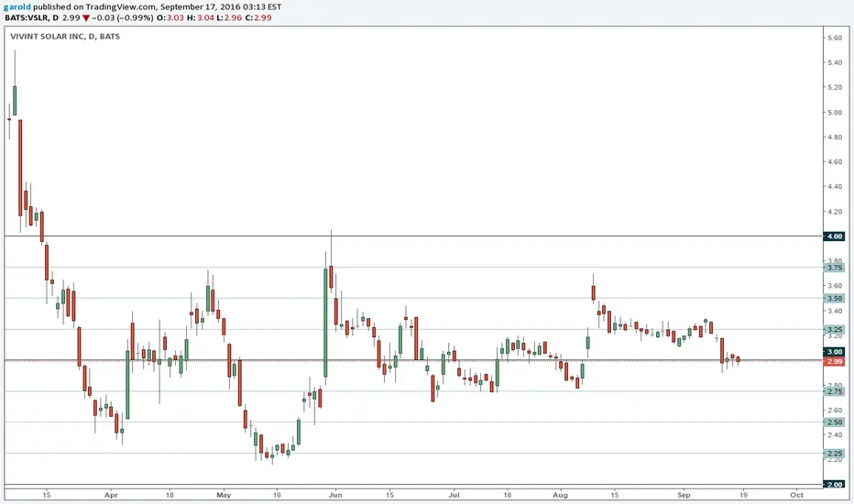854x504 pixels.
Task: Click the 5.60 price axis tick
Action: point(835,38)
